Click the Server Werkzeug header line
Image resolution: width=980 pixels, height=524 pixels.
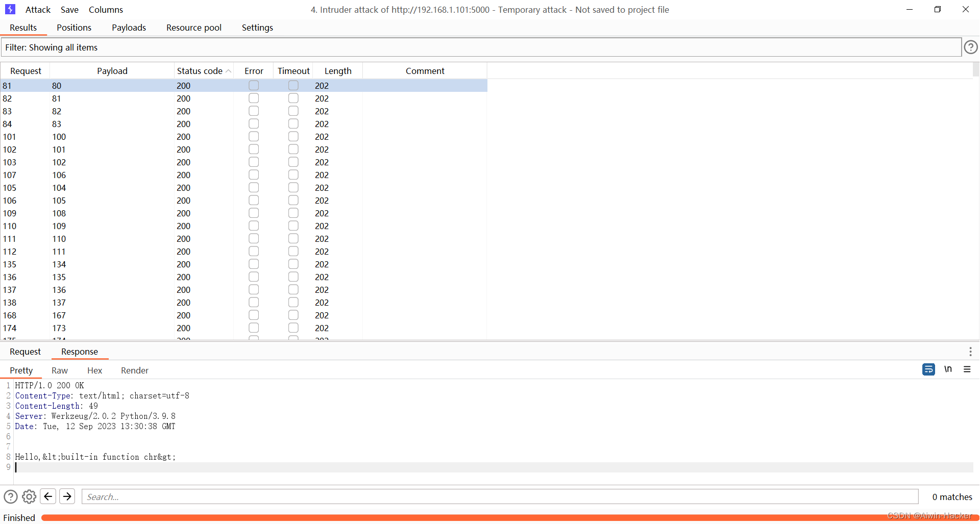point(95,416)
